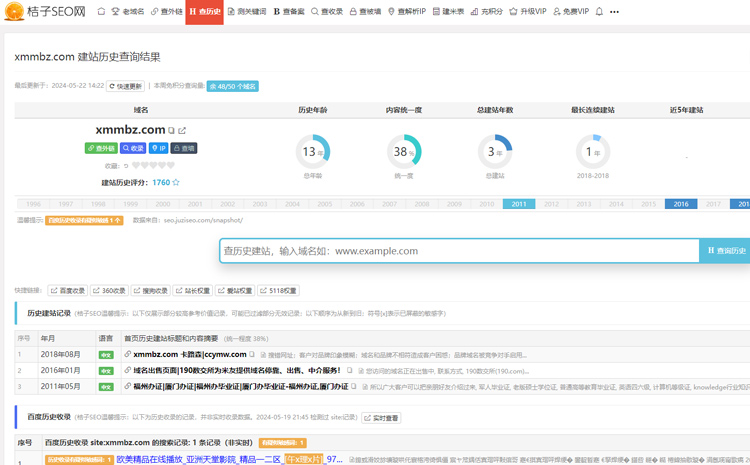Select year 2016 on the timeline

click(x=681, y=204)
